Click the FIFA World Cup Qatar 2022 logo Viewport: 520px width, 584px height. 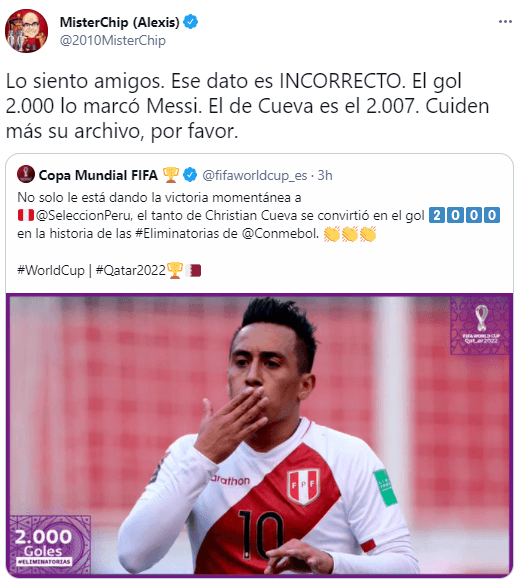(x=481, y=325)
